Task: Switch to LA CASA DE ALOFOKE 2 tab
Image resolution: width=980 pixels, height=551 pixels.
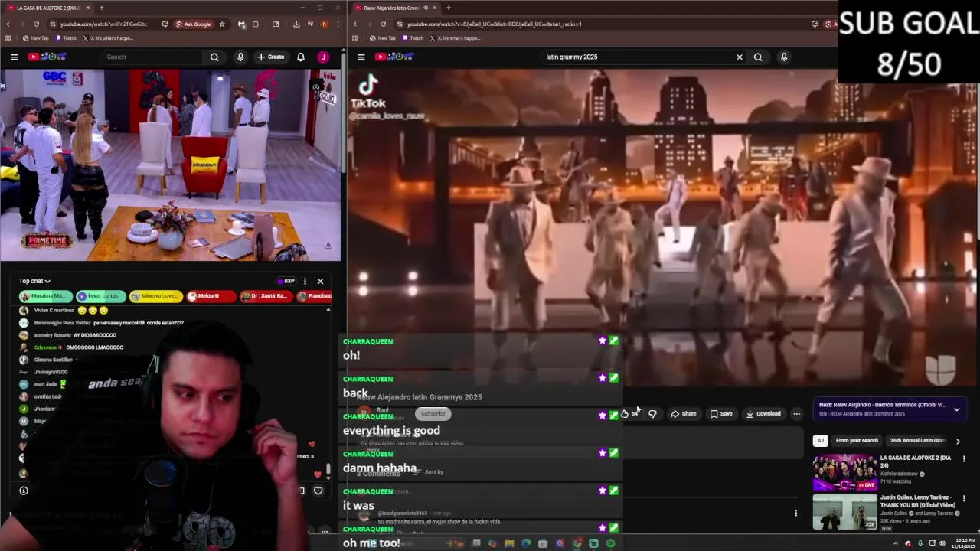Action: 47,8
